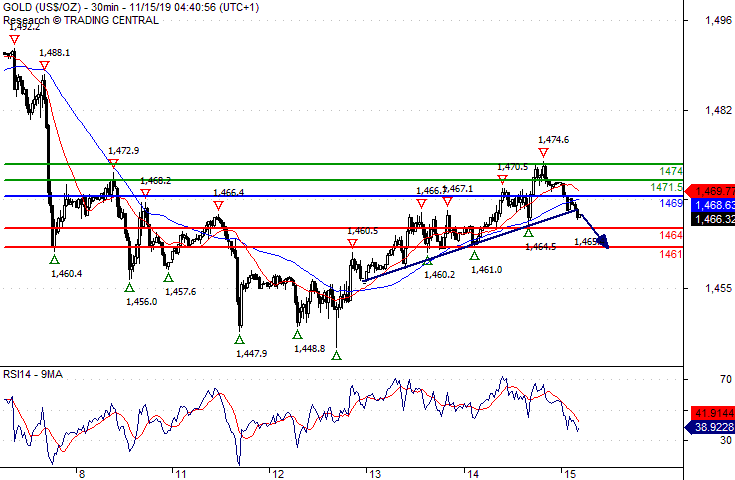This screenshot has height=480, width=735.
Task: Select the red triangle under 1,470.5 high
Action: [x=502, y=180]
